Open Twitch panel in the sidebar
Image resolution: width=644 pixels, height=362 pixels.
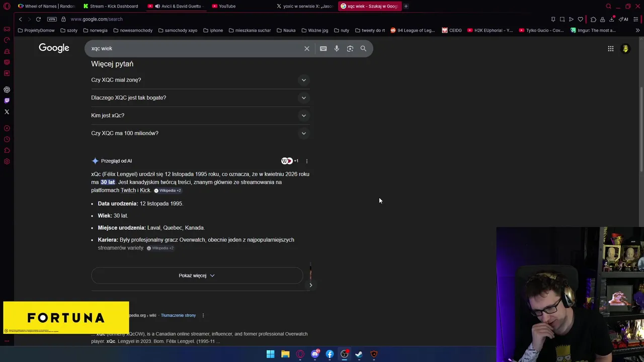pyautogui.click(x=7, y=101)
